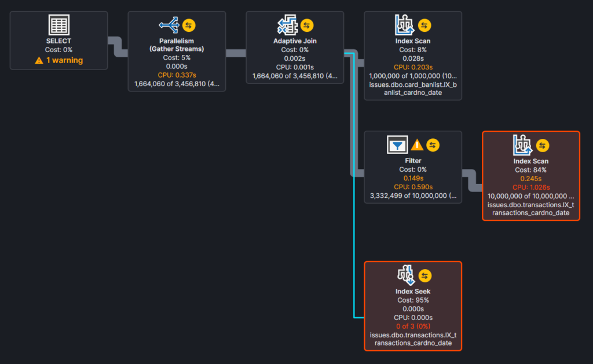Viewport: 593px width, 364px height.
Task: Click the Filter funnel icon
Action: [x=397, y=145]
